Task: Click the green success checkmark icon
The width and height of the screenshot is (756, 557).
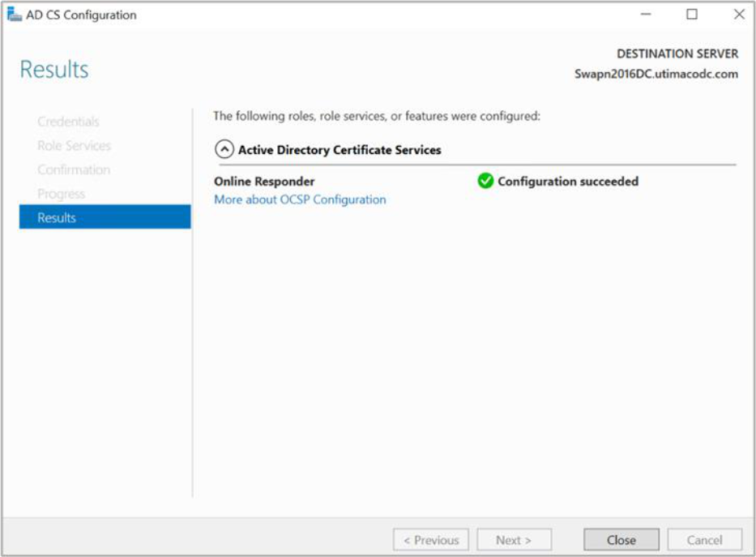Action: [x=485, y=182]
